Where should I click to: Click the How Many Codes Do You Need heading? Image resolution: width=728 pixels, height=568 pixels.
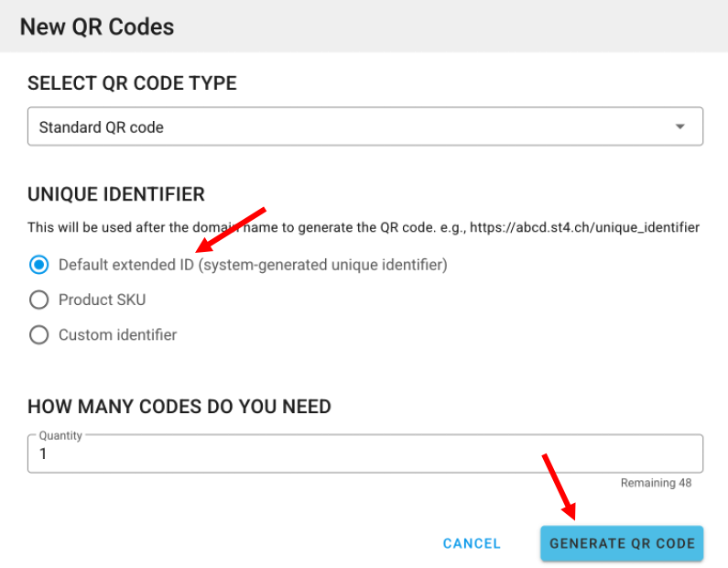[x=179, y=406]
